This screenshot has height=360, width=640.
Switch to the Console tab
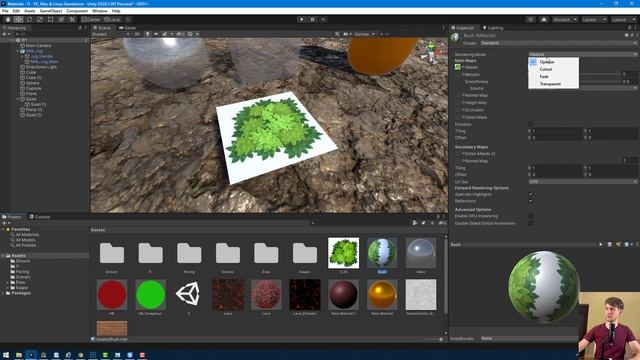coord(40,217)
